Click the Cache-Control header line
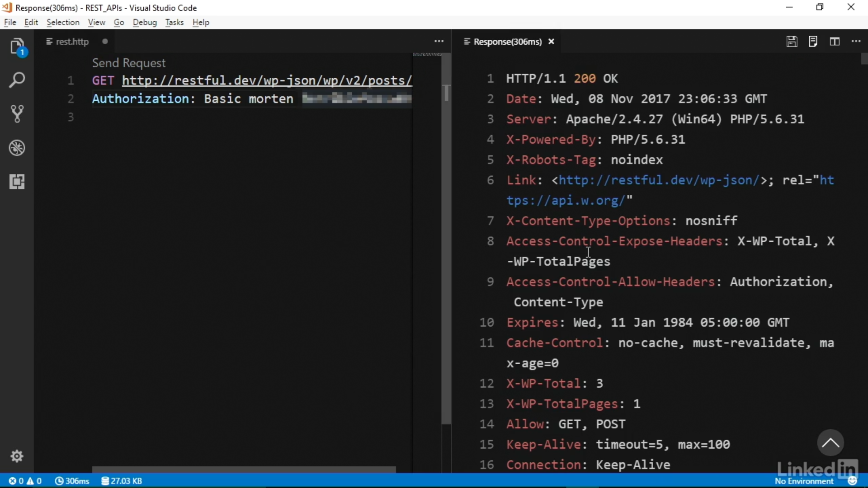 670,353
